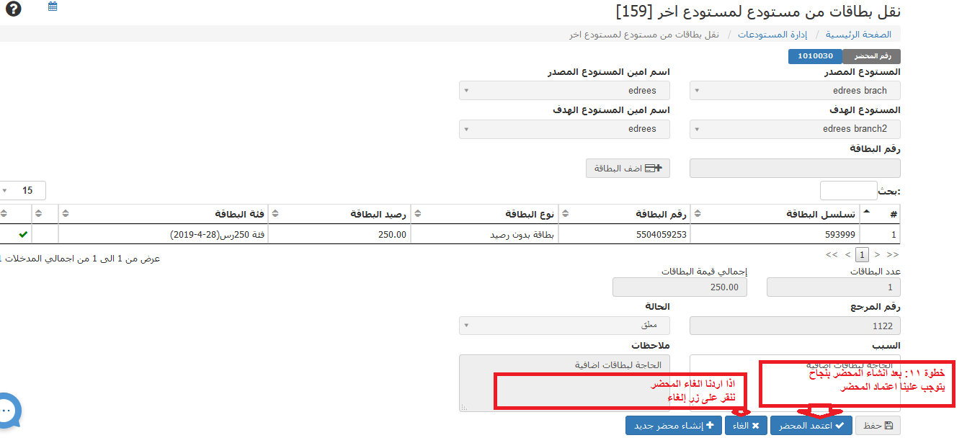Focus the بحث search box

pos(848,190)
